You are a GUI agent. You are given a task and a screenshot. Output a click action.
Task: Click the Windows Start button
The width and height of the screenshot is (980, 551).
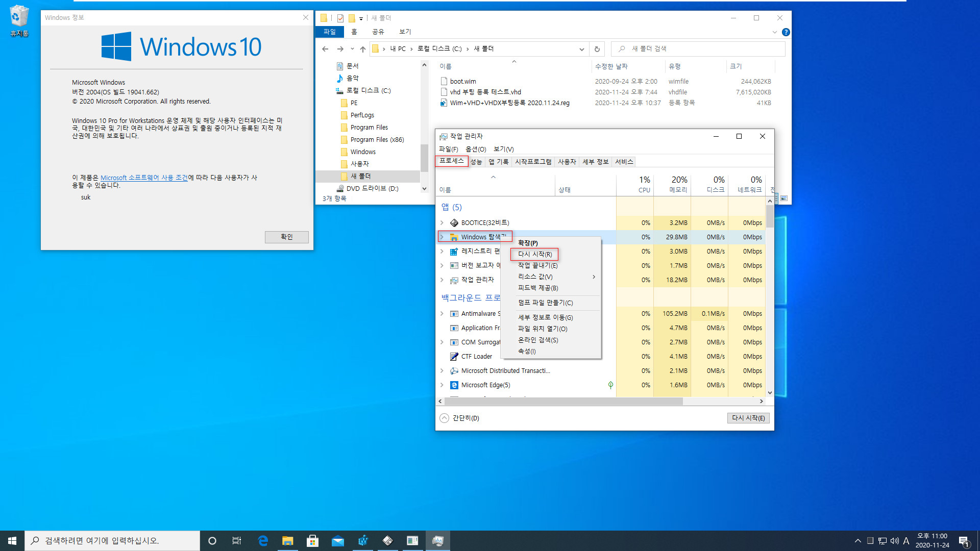click(12, 541)
